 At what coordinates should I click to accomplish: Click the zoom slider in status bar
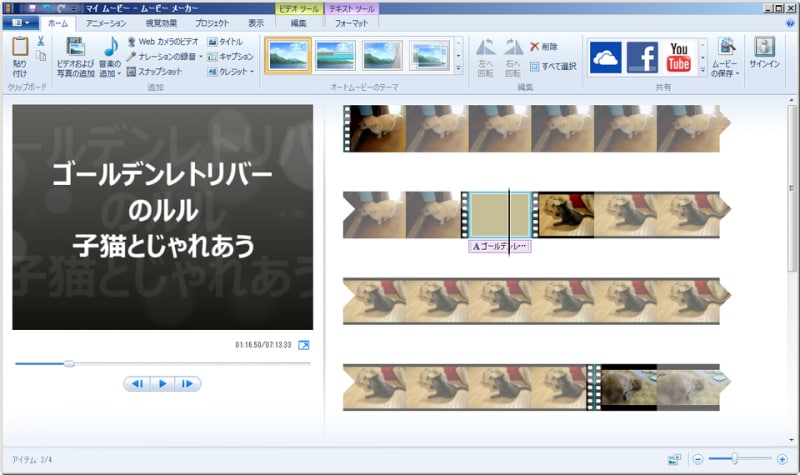click(x=736, y=458)
